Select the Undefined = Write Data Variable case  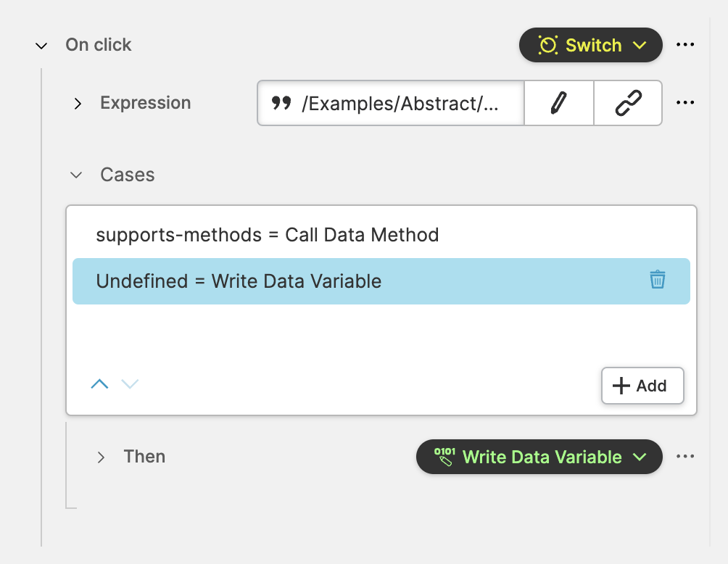(x=239, y=281)
